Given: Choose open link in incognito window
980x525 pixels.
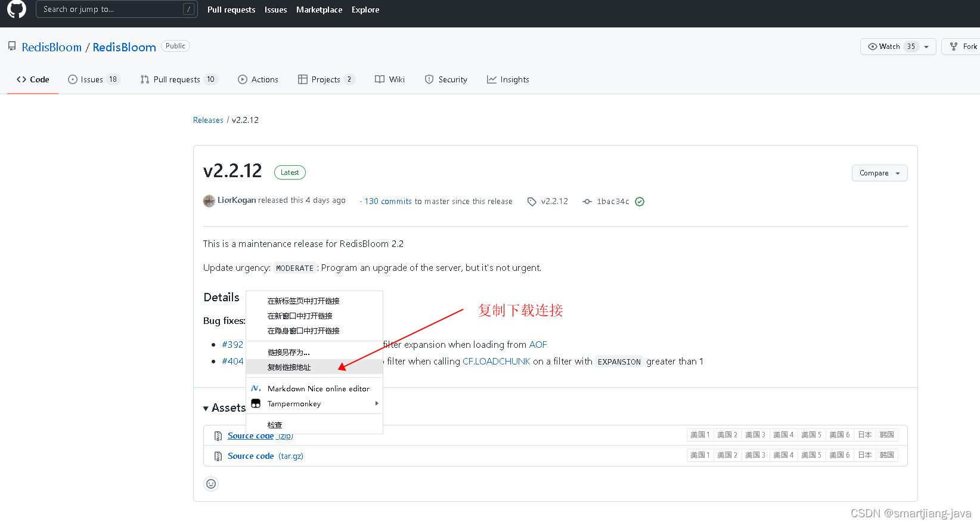Looking at the screenshot, I should [x=314, y=331].
